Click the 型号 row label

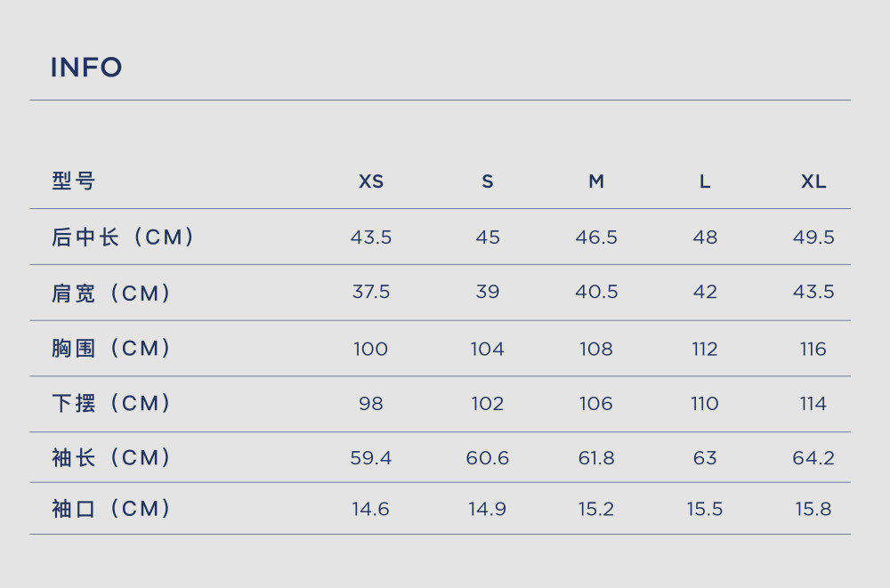pos(74,181)
